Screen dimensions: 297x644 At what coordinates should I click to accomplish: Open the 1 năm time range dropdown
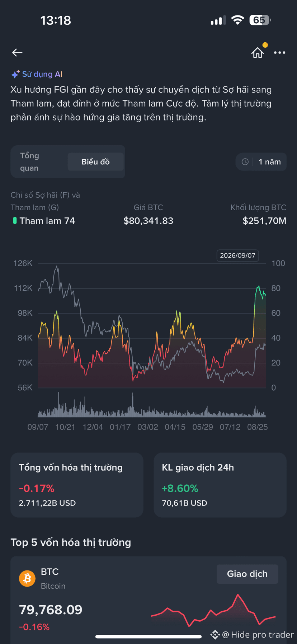tap(261, 162)
